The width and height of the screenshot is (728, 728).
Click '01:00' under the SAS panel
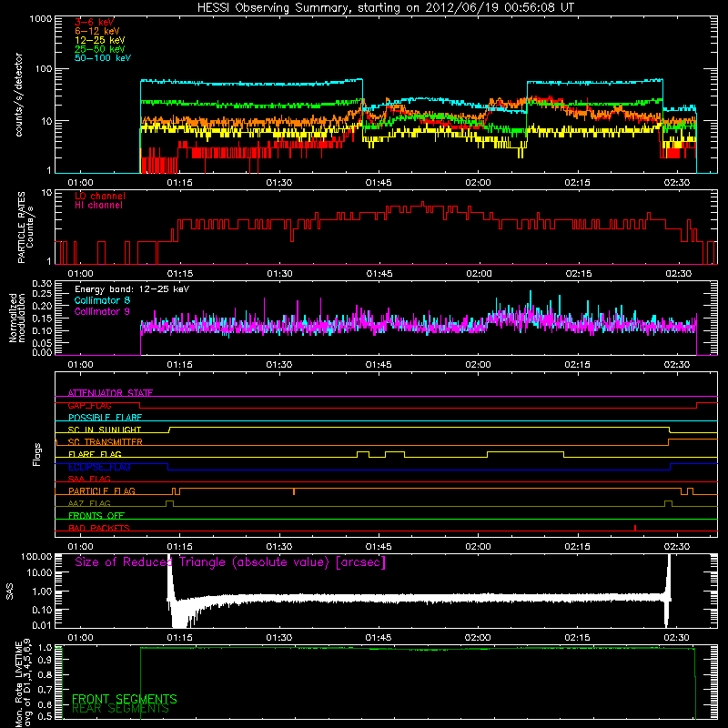pyautogui.click(x=80, y=638)
